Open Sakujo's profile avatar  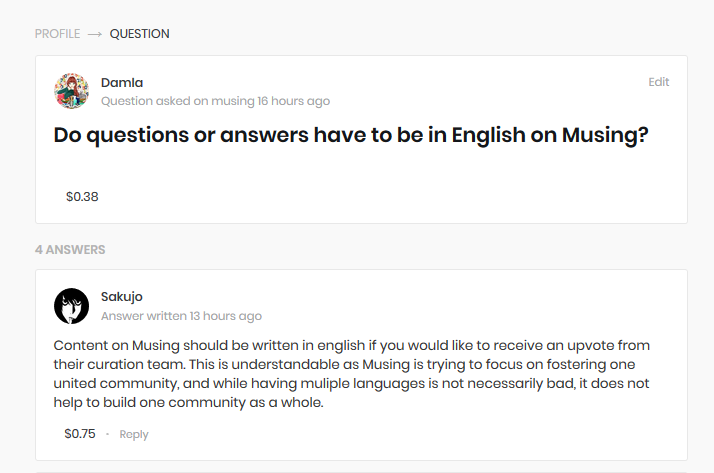71,306
